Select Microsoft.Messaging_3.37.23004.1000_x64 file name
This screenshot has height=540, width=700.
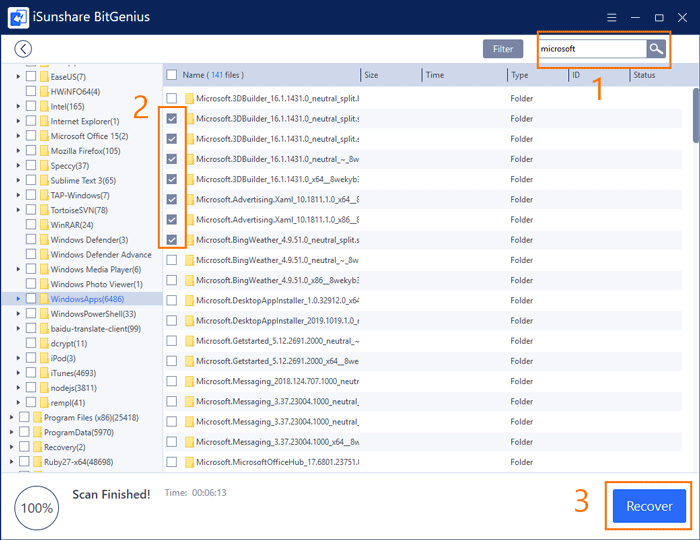(x=278, y=442)
